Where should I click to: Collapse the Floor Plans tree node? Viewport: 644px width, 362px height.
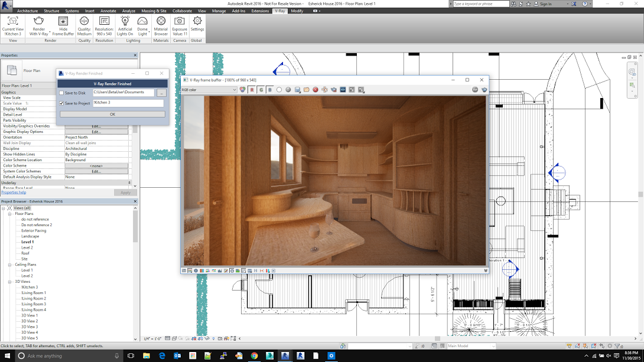pyautogui.click(x=10, y=214)
